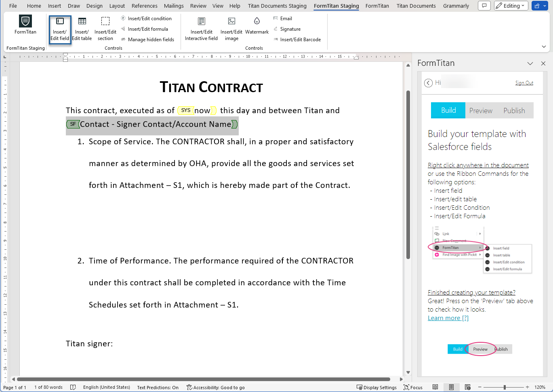Open the Comments speech-bubble button
Image resolution: width=553 pixels, height=392 pixels.
tap(484, 6)
